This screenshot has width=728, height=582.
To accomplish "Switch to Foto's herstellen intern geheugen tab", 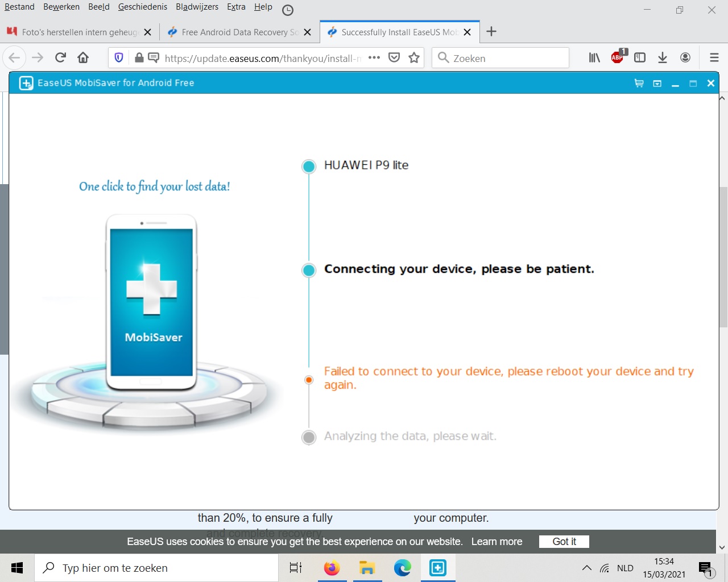I will click(x=80, y=32).
